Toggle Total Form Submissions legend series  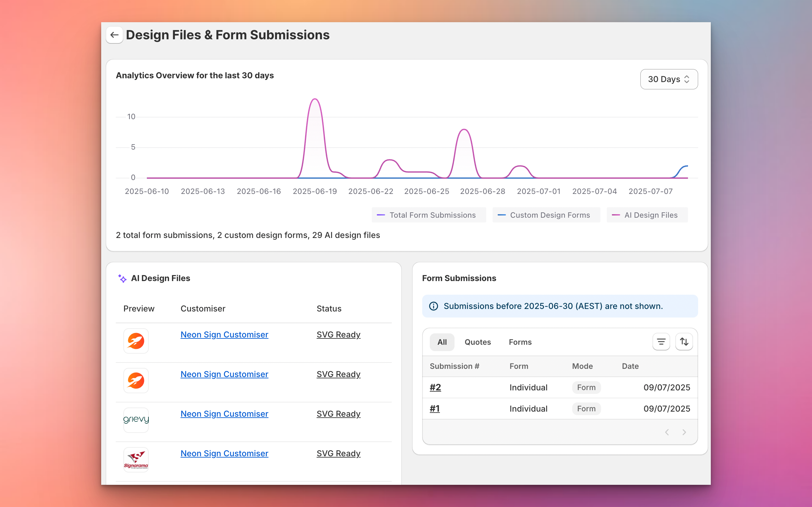(x=428, y=215)
